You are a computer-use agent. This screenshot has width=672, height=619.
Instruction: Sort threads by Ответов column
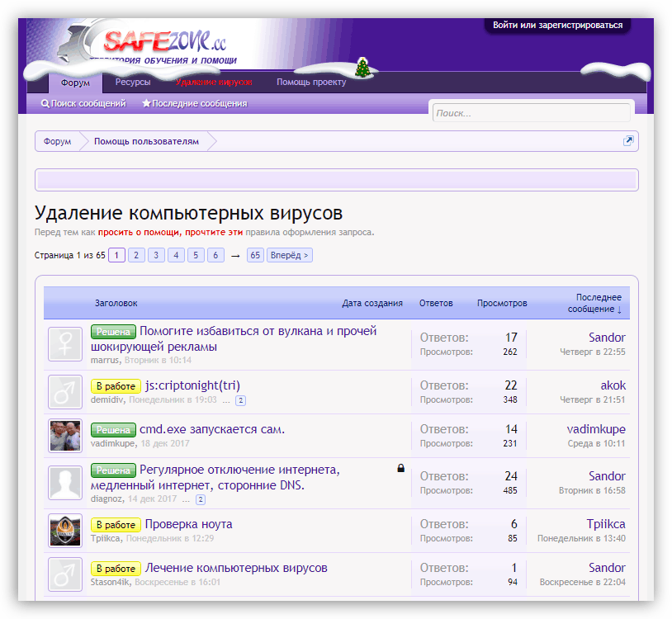tap(436, 303)
